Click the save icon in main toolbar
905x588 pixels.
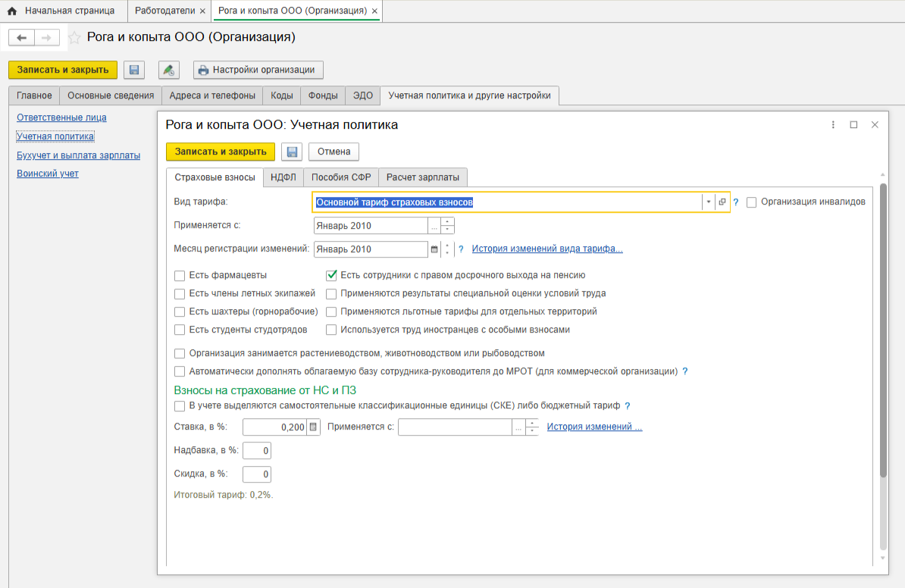pos(134,70)
